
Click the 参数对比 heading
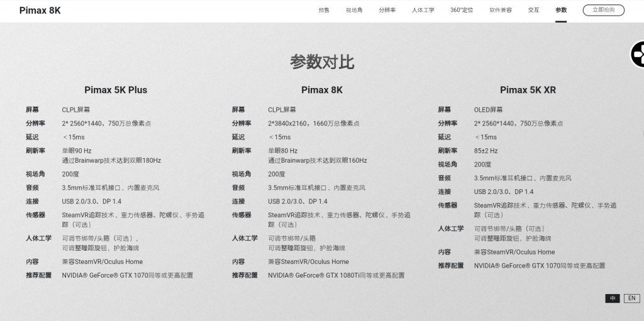click(322, 62)
